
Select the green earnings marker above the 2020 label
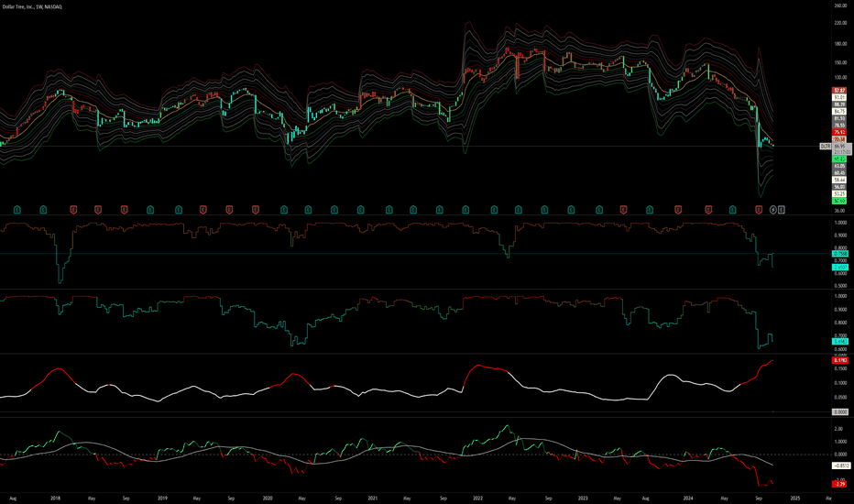tap(283, 209)
